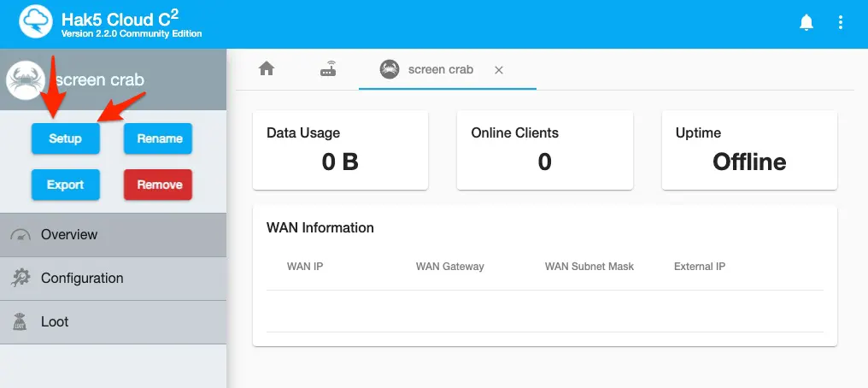
Task: Click the red Remove button
Action: (158, 185)
